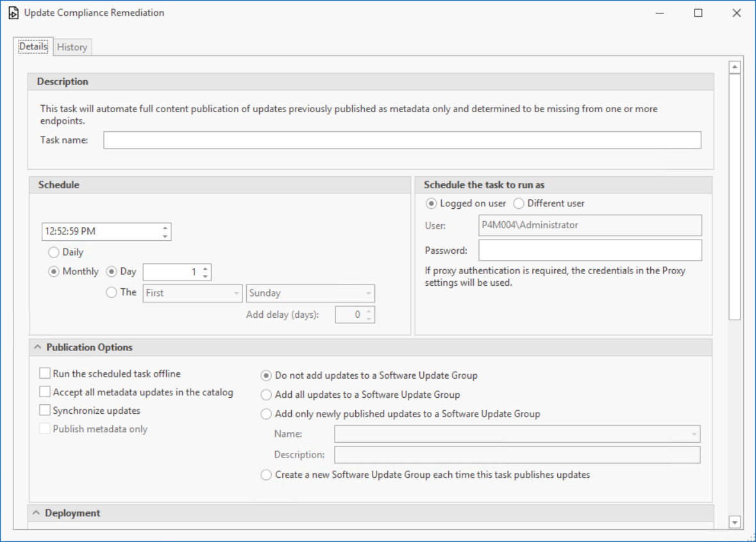Choose the Different user option
Viewport: 756px width, 542px height.
pos(519,204)
